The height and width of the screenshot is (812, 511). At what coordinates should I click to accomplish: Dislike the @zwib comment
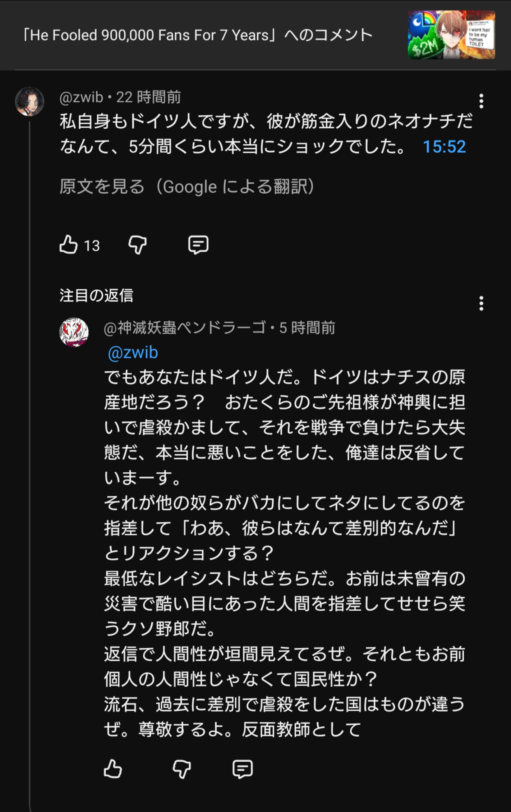[137, 245]
